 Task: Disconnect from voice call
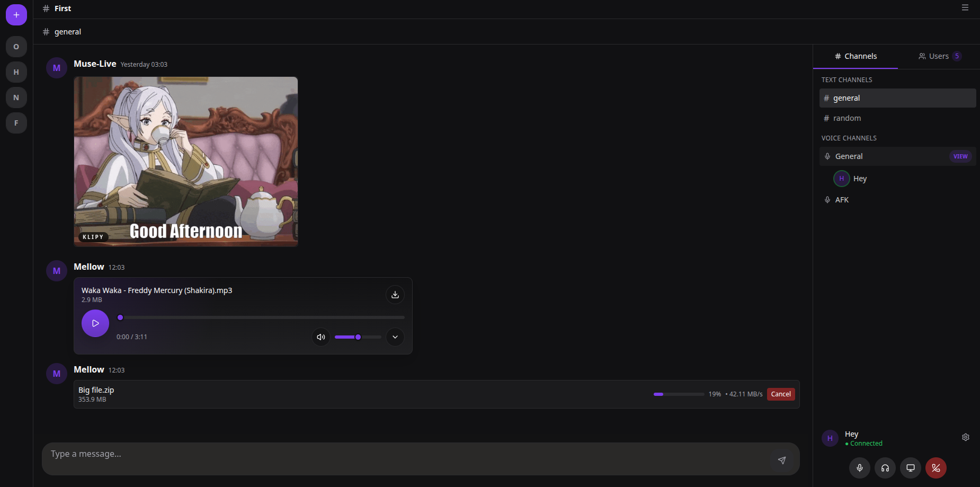coord(936,468)
